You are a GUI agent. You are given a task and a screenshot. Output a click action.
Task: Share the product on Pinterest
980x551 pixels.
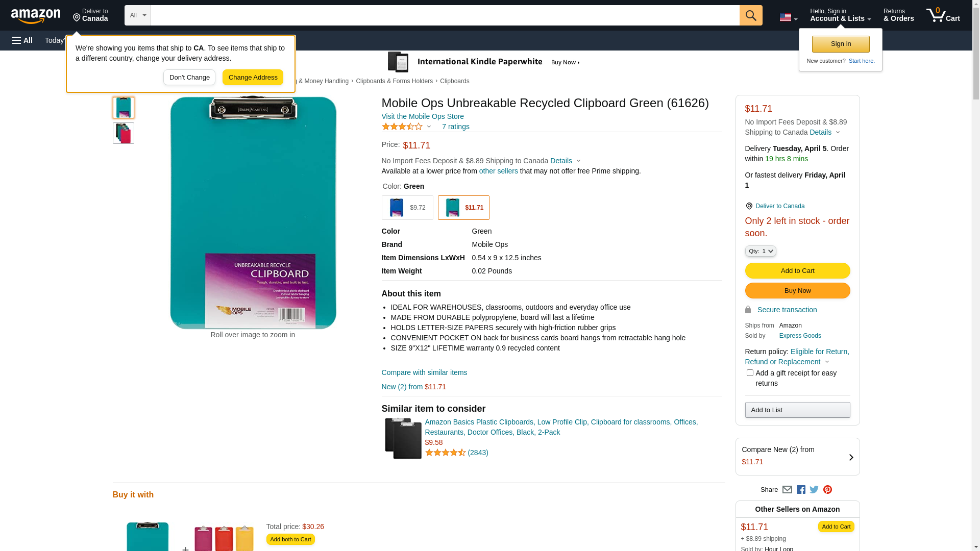tap(827, 490)
